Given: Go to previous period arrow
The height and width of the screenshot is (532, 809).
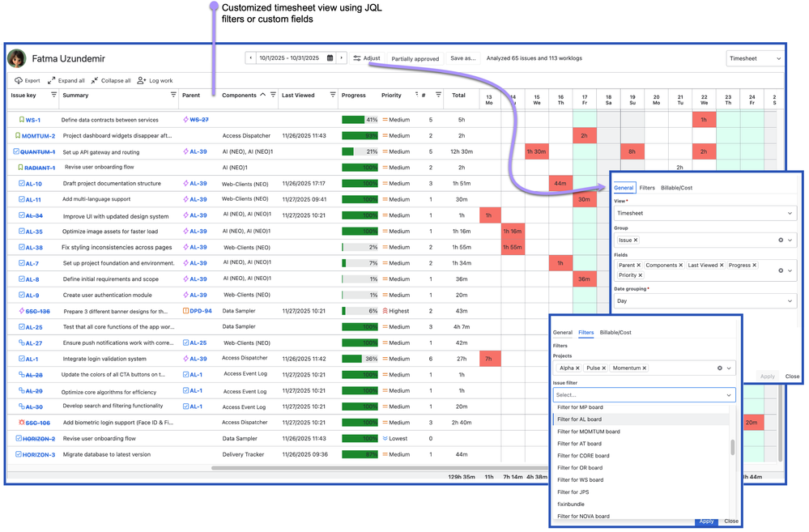Looking at the screenshot, I should 251,58.
